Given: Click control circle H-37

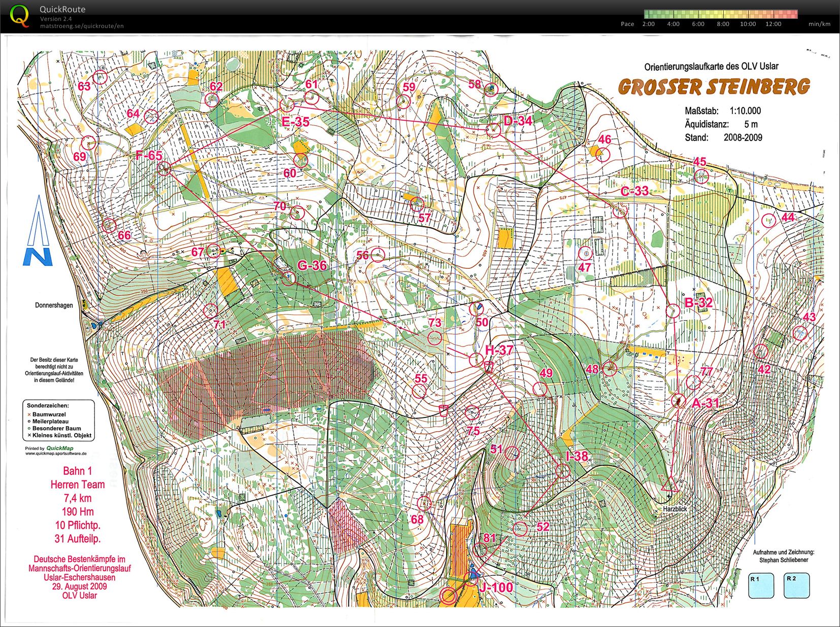Looking at the screenshot, I should tap(476, 360).
